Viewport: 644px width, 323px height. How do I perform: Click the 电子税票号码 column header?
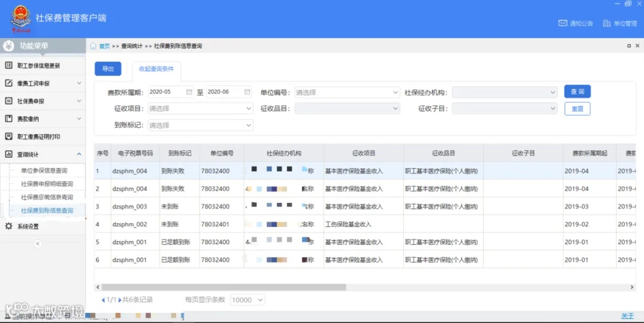(x=135, y=153)
